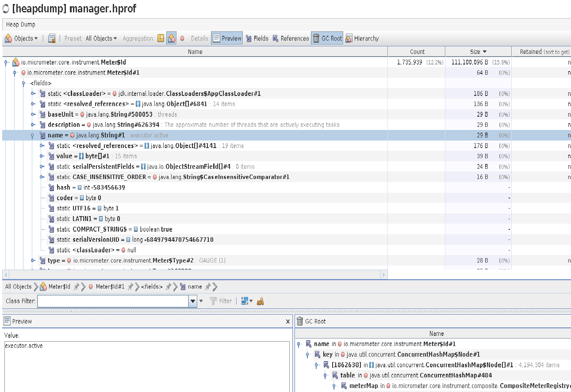Open the All Objects preset dropdown
571x392 pixels.
(x=101, y=38)
